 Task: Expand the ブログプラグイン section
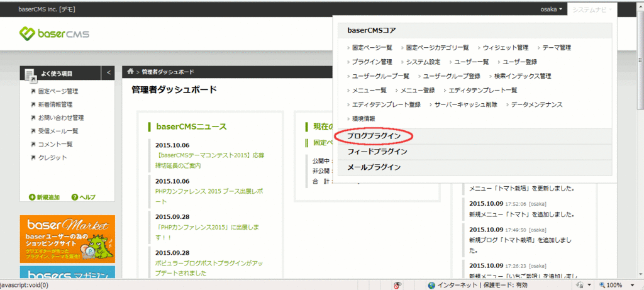click(475, 137)
